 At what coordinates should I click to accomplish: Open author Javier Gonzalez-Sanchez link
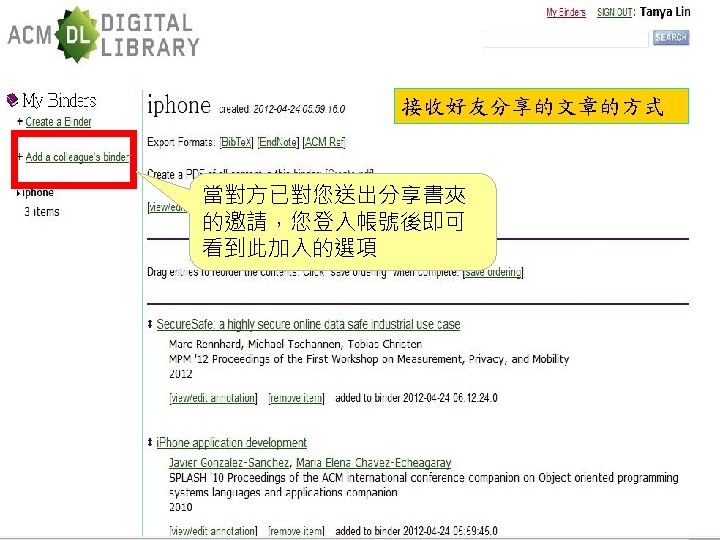pyautogui.click(x=229, y=463)
